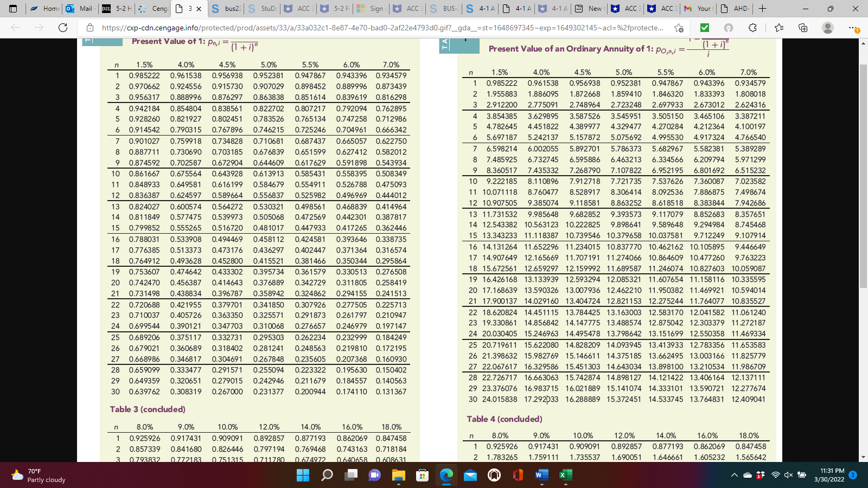Image resolution: width=868 pixels, height=488 pixels.
Task: Open the Mail app on the taskbar
Action: (470, 475)
